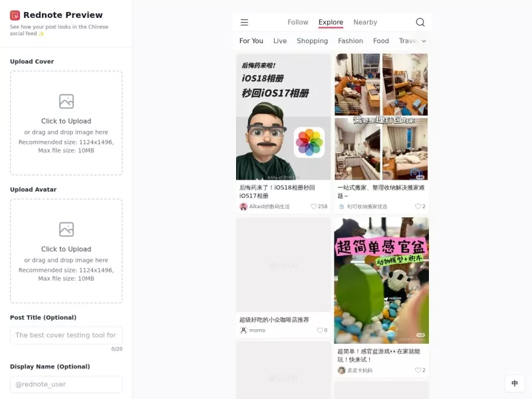Open the sensory bin post cover image
This screenshot has height=399, width=532.
pos(381,281)
